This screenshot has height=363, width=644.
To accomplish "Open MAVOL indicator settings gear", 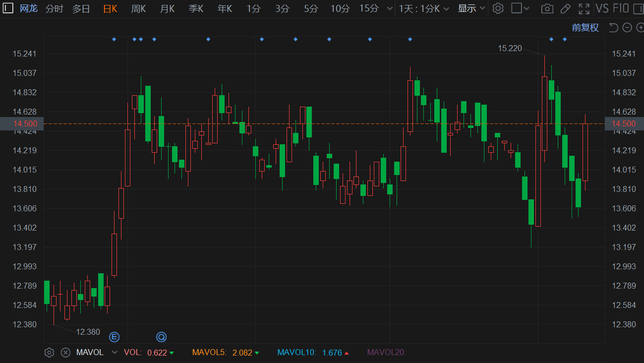I will tap(49, 353).
